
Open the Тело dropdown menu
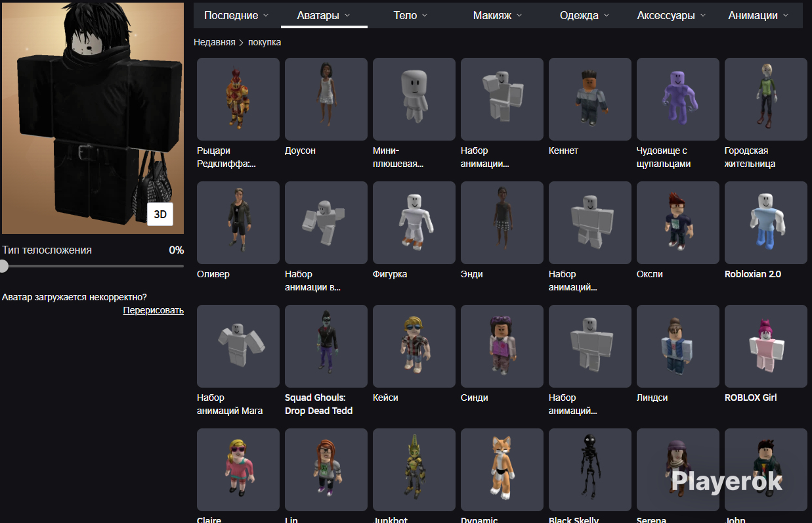[x=410, y=15]
